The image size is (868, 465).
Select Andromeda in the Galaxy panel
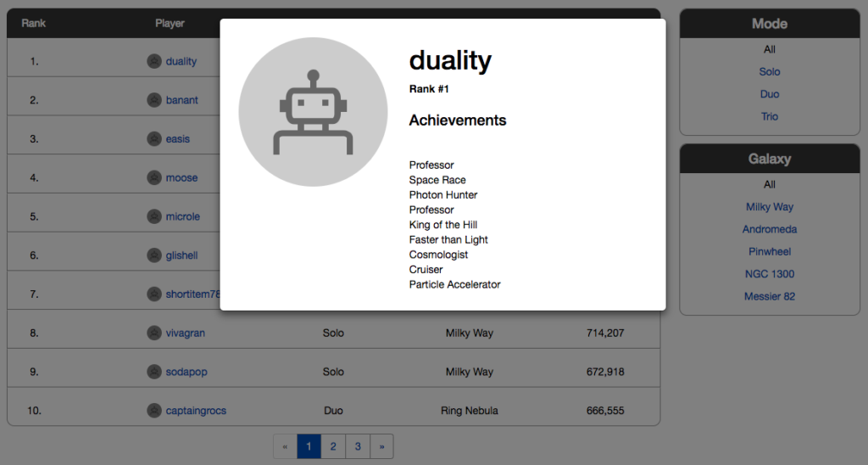pyautogui.click(x=770, y=230)
